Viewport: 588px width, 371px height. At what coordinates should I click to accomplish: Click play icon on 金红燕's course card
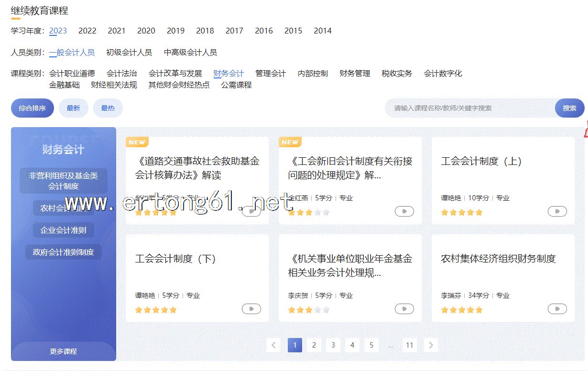click(x=404, y=211)
